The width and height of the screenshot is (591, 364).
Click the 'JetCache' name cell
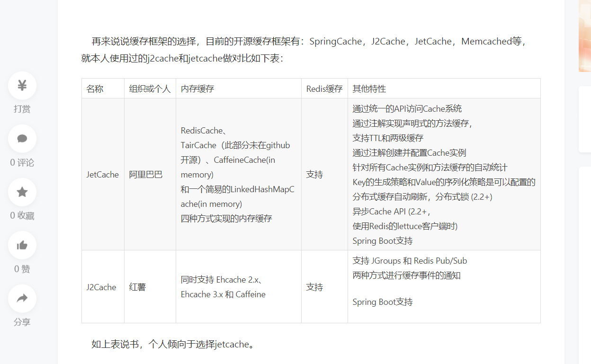click(x=102, y=175)
